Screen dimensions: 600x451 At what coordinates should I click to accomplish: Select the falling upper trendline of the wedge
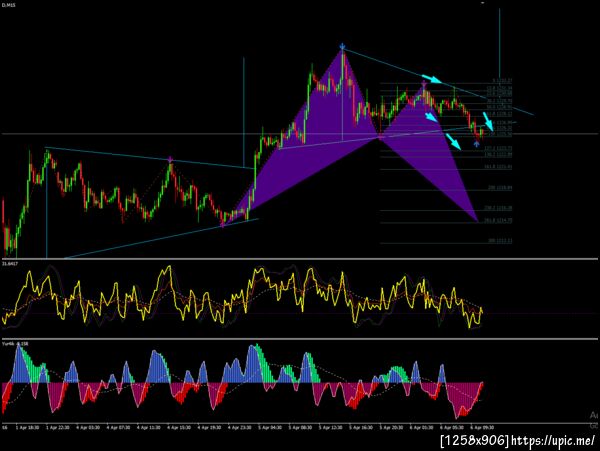pyautogui.click(x=149, y=157)
